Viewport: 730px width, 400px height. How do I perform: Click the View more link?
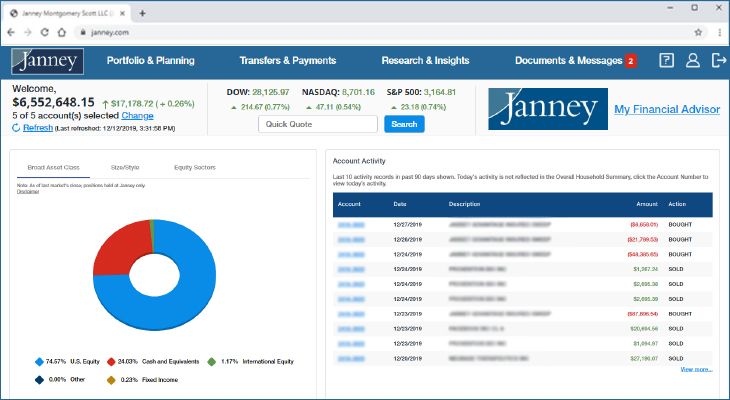pos(696,369)
